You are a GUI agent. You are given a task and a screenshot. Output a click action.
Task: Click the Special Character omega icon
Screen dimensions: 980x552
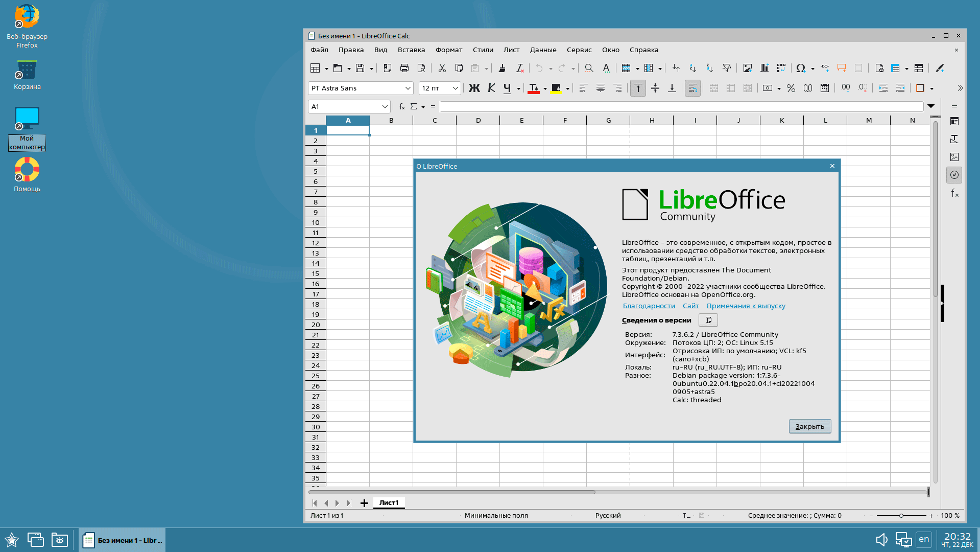click(x=801, y=68)
